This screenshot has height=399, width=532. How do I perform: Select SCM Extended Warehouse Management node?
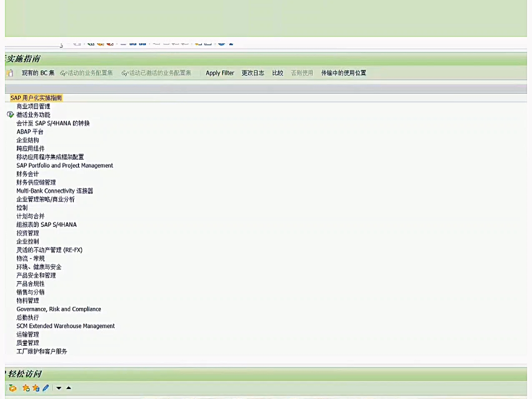65,326
